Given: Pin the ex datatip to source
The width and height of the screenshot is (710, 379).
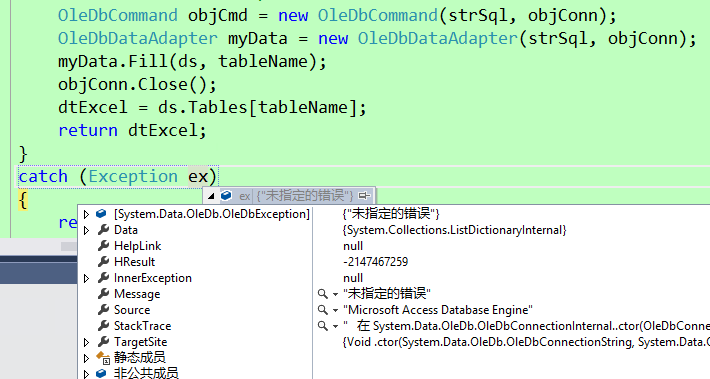Looking at the screenshot, I should pyautogui.click(x=364, y=196).
